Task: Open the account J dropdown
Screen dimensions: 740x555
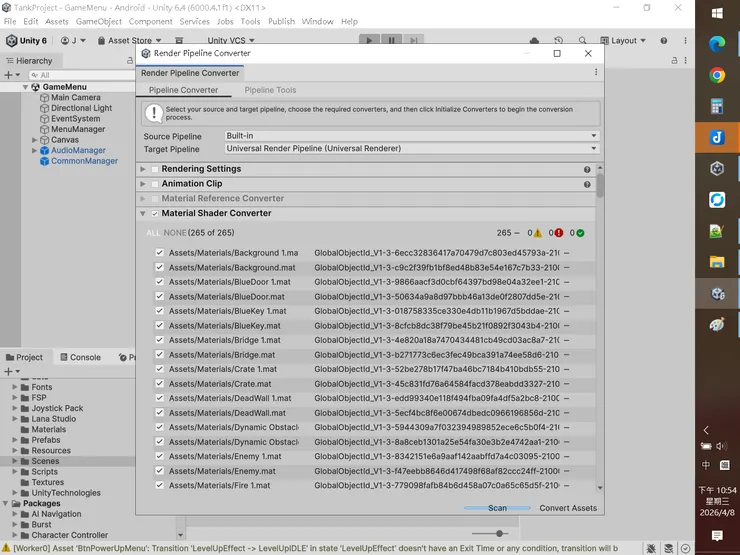Action: click(x=73, y=41)
